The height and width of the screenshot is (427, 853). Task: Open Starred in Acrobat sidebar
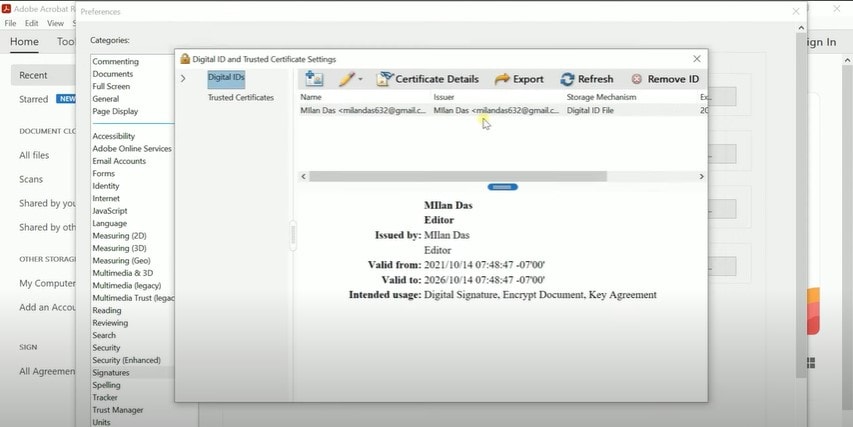coord(34,100)
